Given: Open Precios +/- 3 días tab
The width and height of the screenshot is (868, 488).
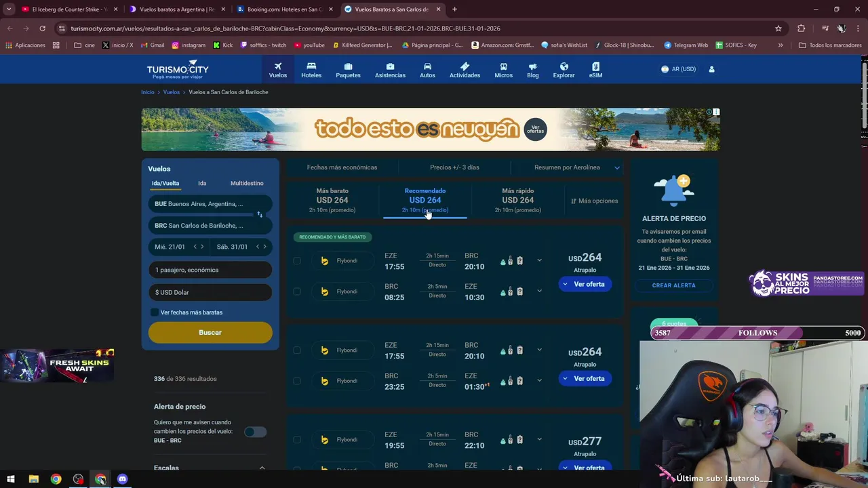Looking at the screenshot, I should 454,167.
